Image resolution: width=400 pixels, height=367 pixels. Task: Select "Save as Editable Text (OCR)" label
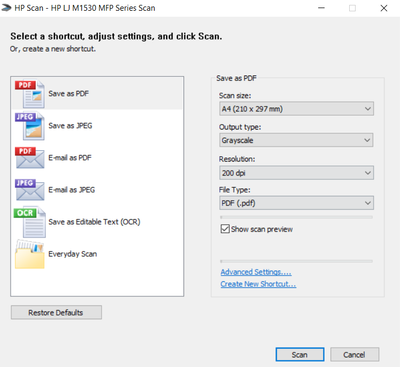tap(94, 222)
